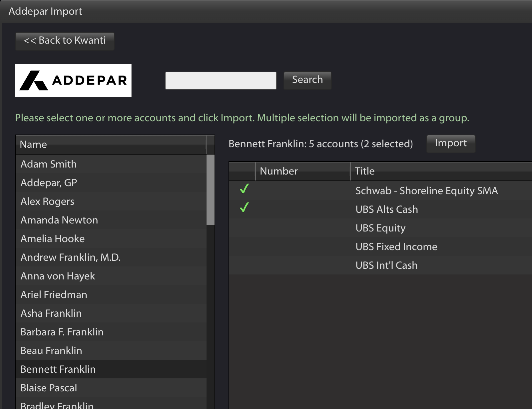Open Barbara F. Franklin's accounts
The height and width of the screenshot is (409, 532).
coord(111,332)
